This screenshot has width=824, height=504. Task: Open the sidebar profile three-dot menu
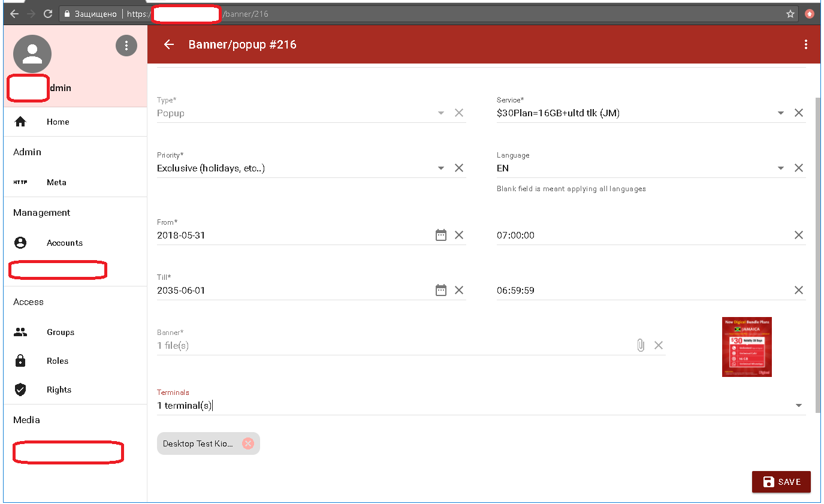pos(126,46)
